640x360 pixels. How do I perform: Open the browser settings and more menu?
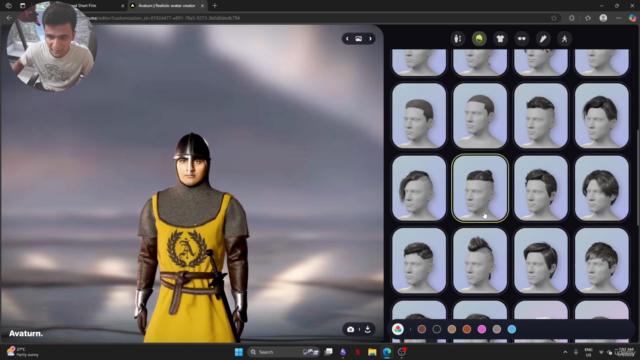pyautogui.click(x=618, y=18)
